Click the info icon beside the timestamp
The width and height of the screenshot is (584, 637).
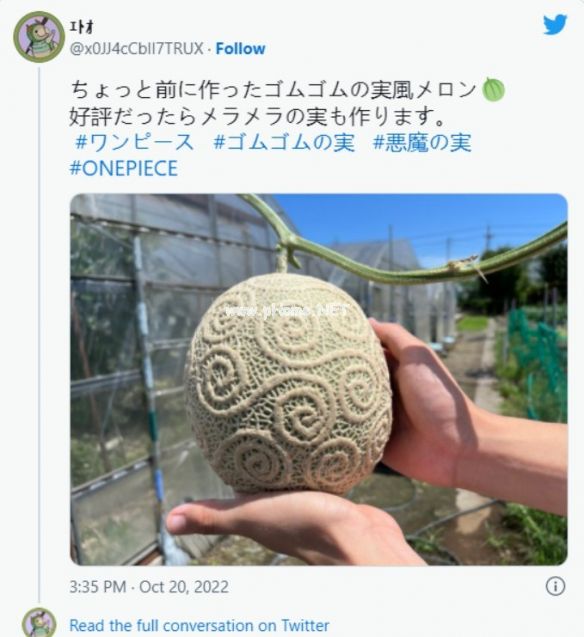click(x=555, y=586)
